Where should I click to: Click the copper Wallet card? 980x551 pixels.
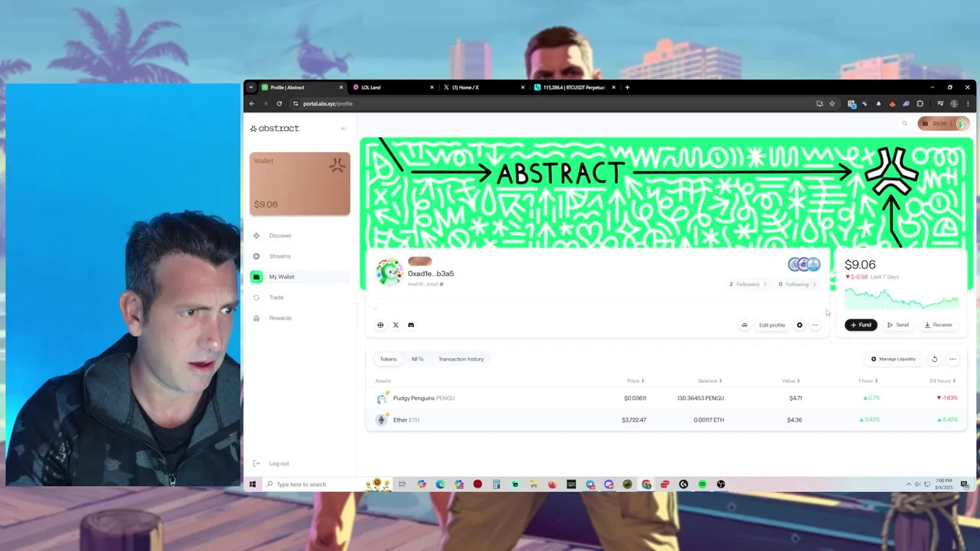point(299,184)
